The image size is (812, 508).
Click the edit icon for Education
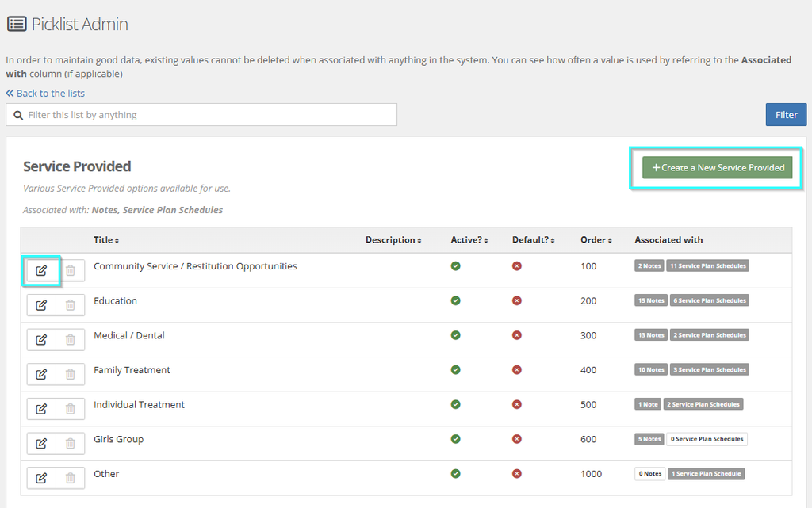pyautogui.click(x=41, y=305)
